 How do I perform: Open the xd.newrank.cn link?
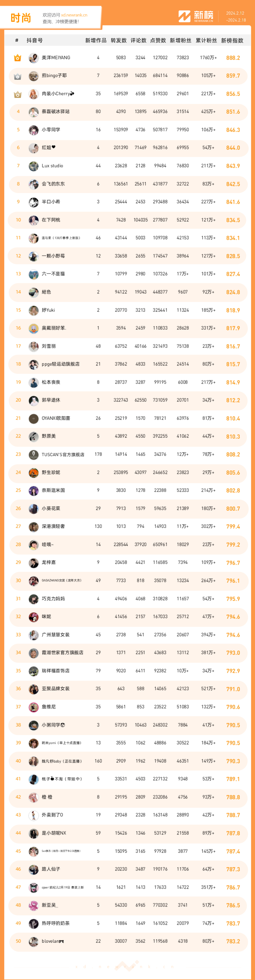point(74,15)
